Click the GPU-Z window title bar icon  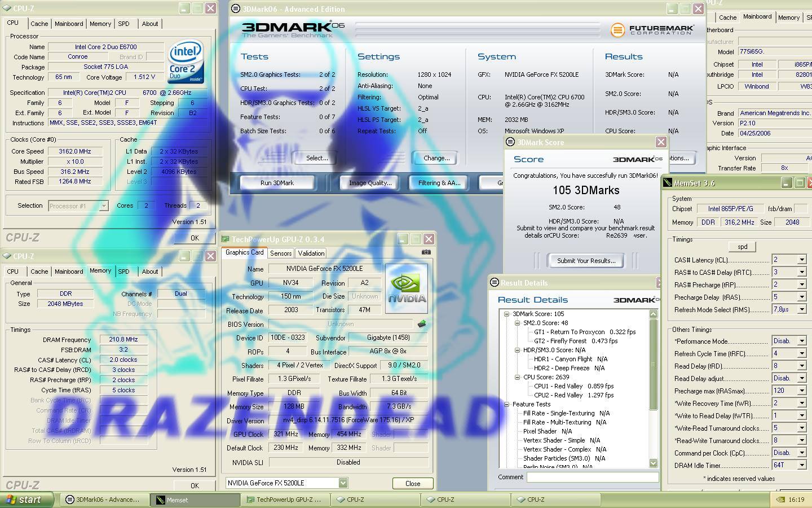[x=226, y=239]
